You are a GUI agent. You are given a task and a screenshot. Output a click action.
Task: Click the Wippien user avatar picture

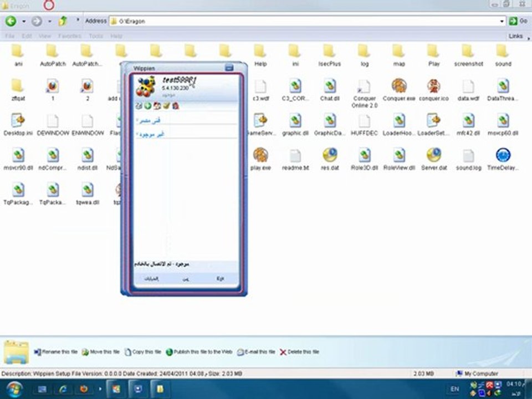[x=146, y=86]
